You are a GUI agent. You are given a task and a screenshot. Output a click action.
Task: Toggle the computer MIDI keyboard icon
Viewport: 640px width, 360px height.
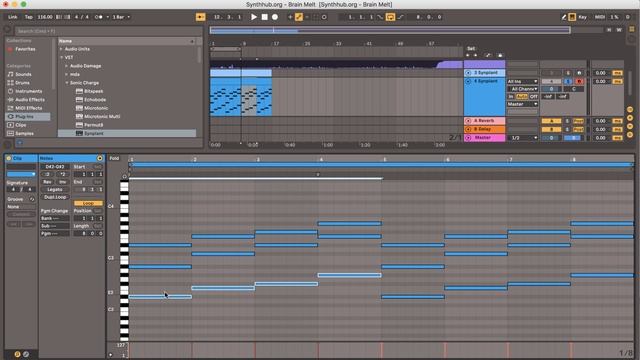coord(572,17)
